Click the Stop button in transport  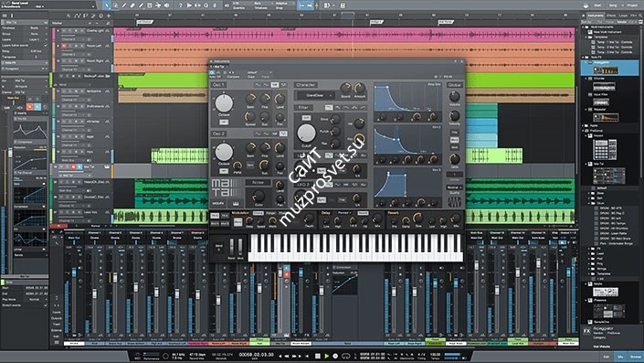[x=318, y=356]
